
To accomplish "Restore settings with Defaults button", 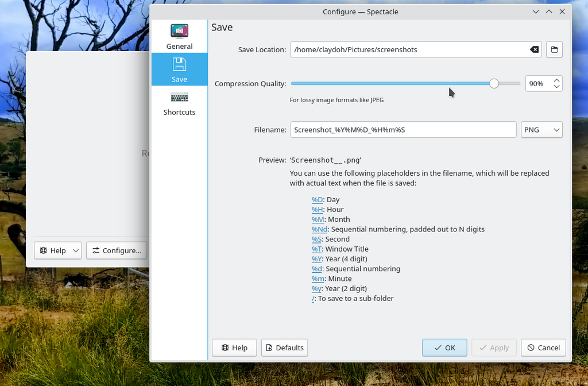I will 285,348.
